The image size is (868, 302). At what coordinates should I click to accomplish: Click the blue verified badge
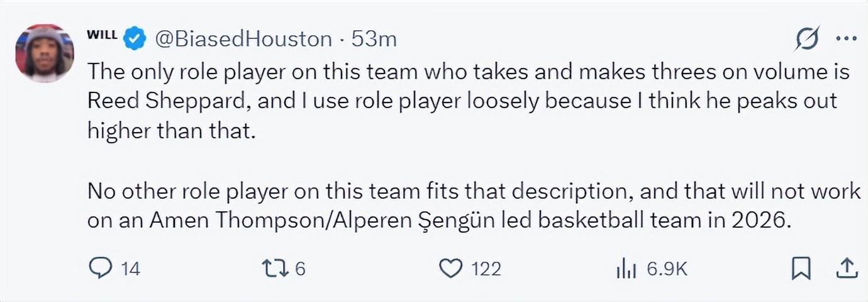[x=134, y=39]
